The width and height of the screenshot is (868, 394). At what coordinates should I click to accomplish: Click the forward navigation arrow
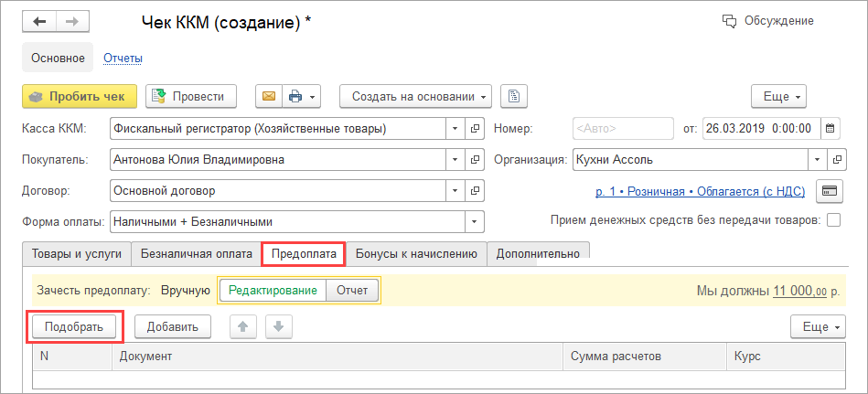coord(70,21)
